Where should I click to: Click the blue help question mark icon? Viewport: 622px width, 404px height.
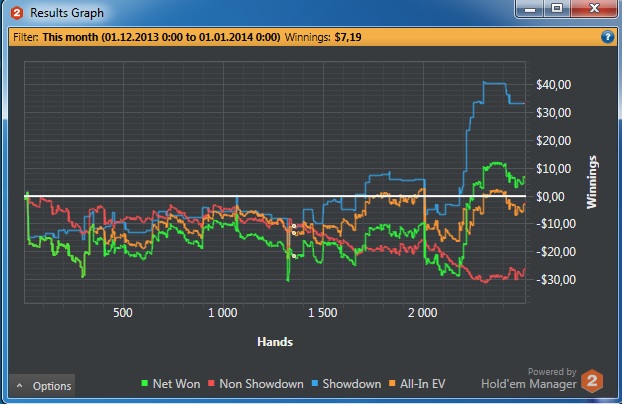click(607, 37)
